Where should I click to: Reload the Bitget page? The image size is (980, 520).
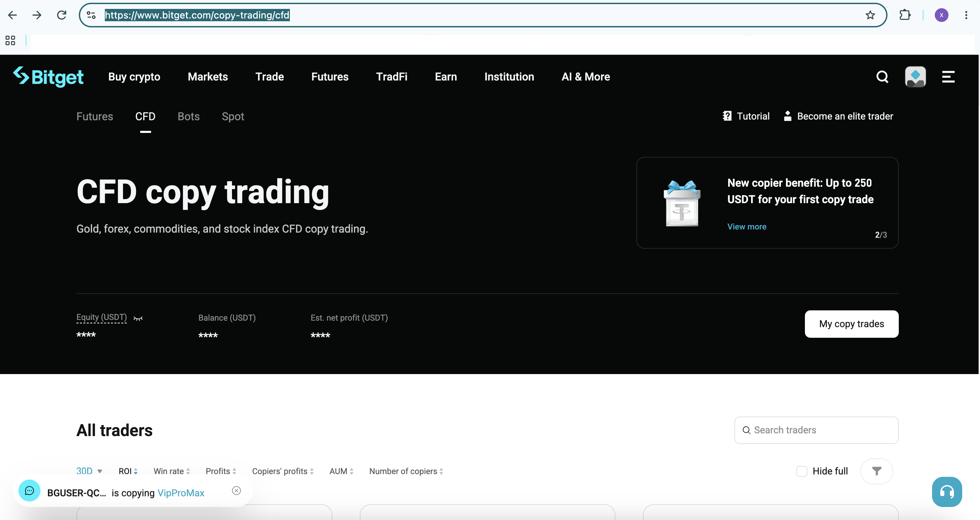click(x=62, y=15)
